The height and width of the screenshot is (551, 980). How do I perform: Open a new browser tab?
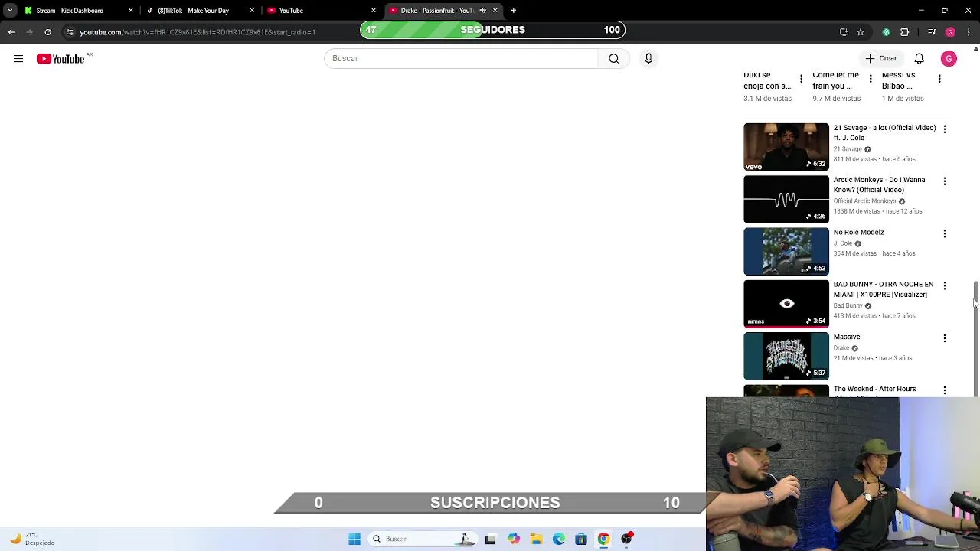tap(514, 11)
